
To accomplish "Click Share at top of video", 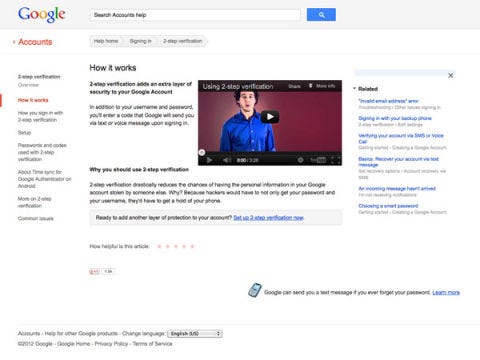I will coord(294,86).
